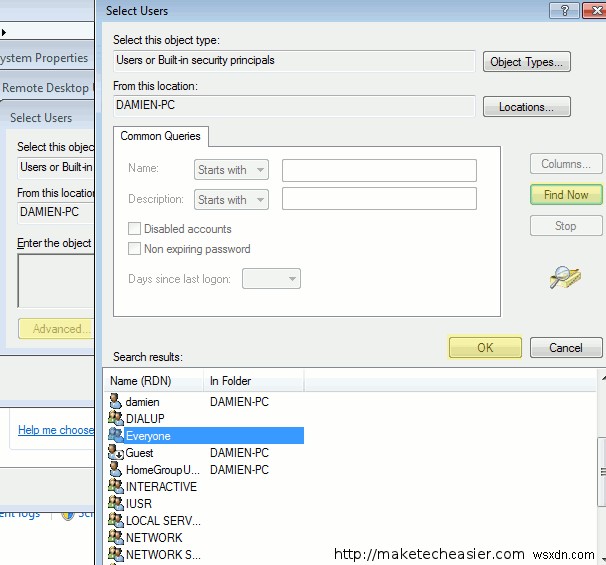Toggle the Disabled accounts checkbox
606x565 pixels.
coord(134,228)
